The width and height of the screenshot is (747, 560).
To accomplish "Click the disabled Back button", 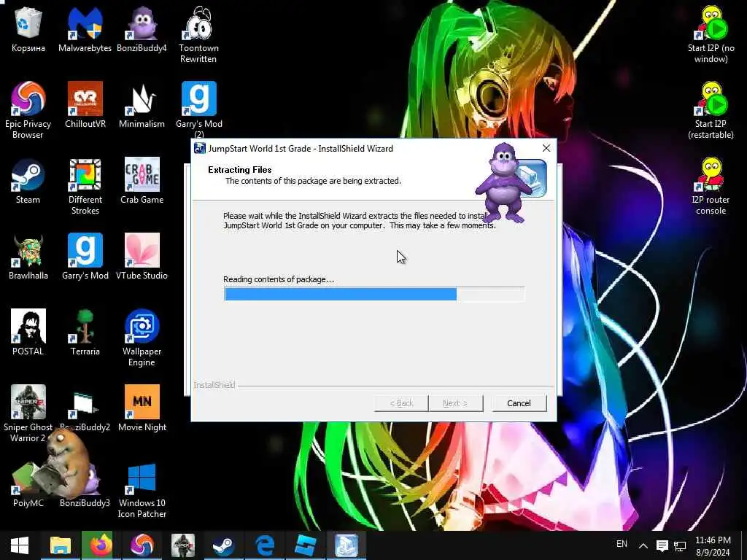I will tap(401, 403).
